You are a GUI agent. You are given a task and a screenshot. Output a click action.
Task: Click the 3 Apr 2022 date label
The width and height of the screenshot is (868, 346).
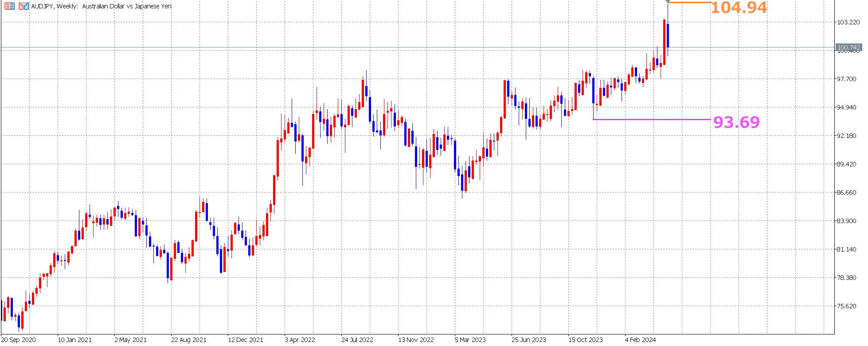point(300,340)
